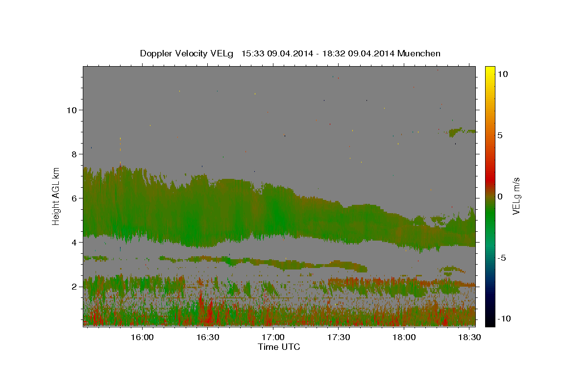Click the 'Time UTC' axis label
Screen dimensions: 588x392
coord(279,347)
